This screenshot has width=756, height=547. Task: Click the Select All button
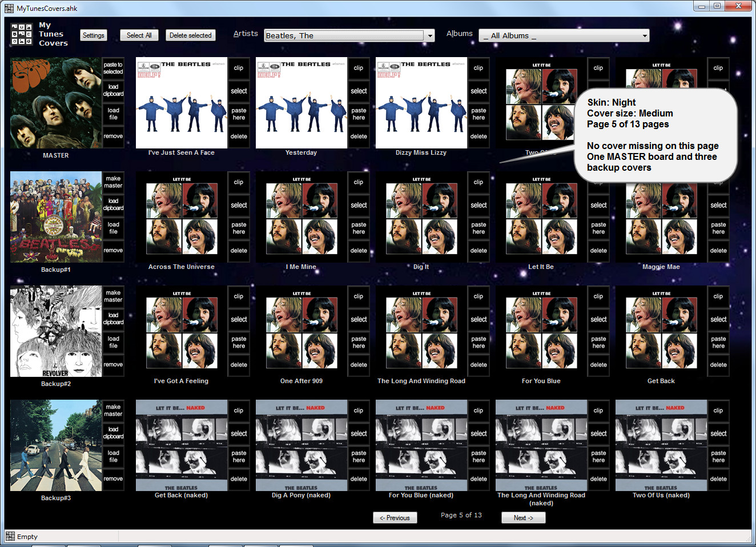(x=139, y=35)
